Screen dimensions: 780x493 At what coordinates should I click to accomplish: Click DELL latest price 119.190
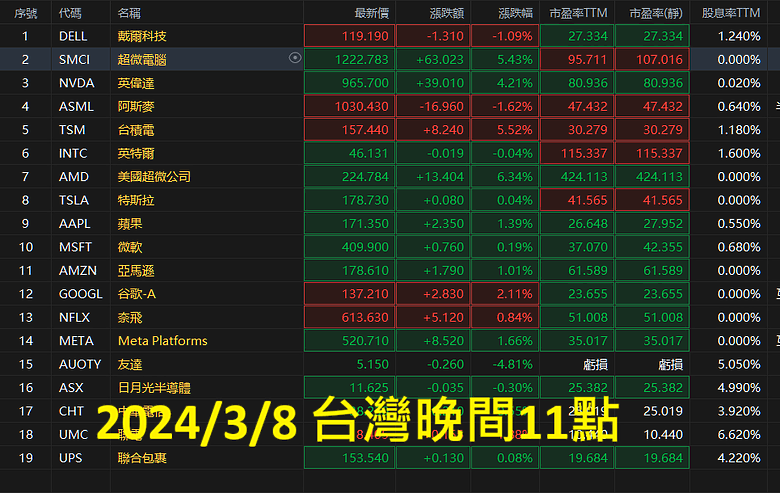point(365,36)
